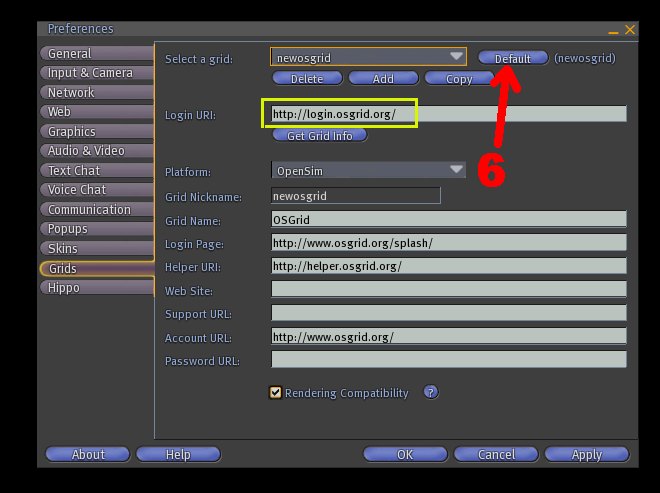This screenshot has width=660, height=493.
Task: Click the Get Grid Info button
Action: [x=320, y=136]
